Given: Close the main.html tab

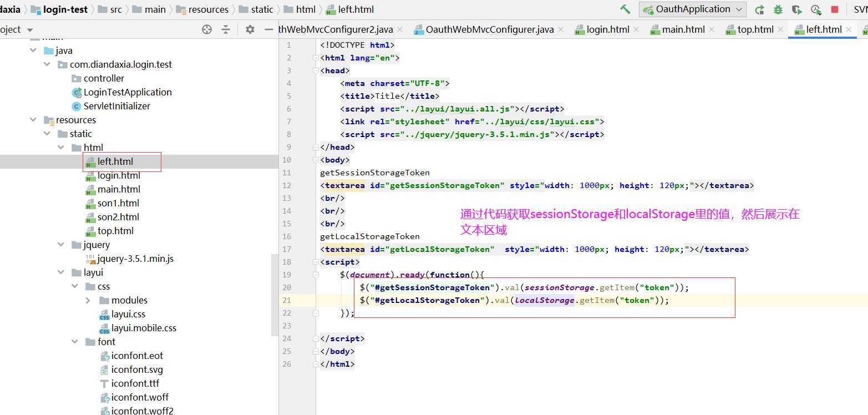Looking at the screenshot, I should (712, 29).
